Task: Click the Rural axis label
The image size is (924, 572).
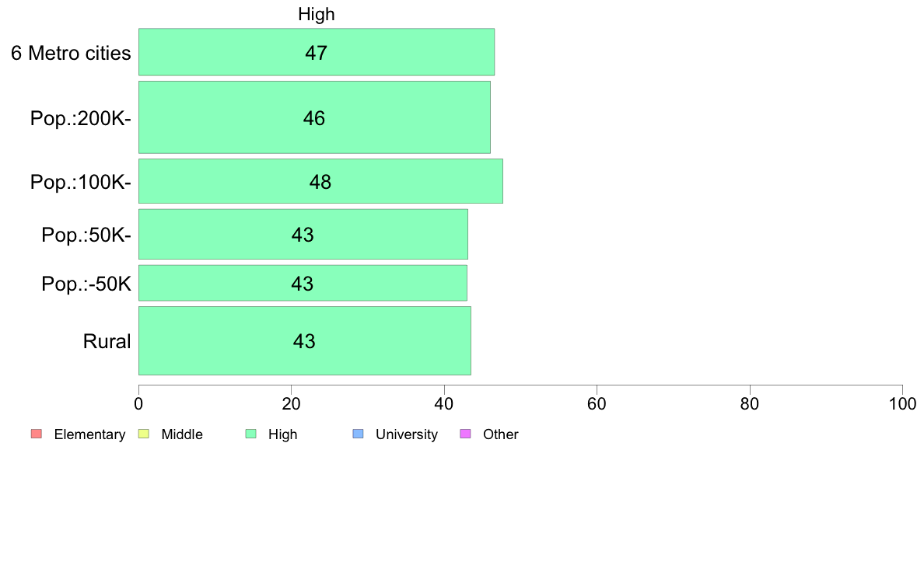Action: click(x=107, y=341)
